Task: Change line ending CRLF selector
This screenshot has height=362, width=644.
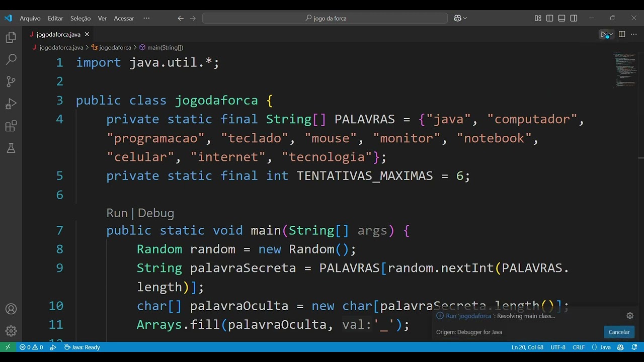Action: click(579, 347)
